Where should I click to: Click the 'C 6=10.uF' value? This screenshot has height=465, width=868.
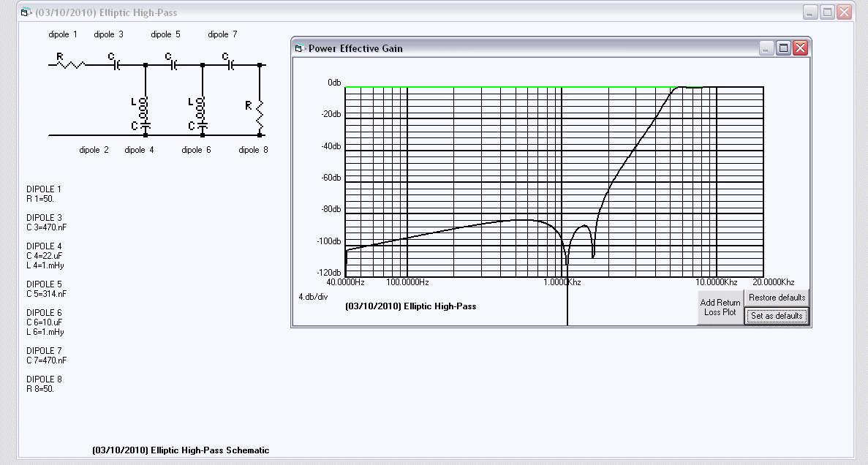click(45, 322)
